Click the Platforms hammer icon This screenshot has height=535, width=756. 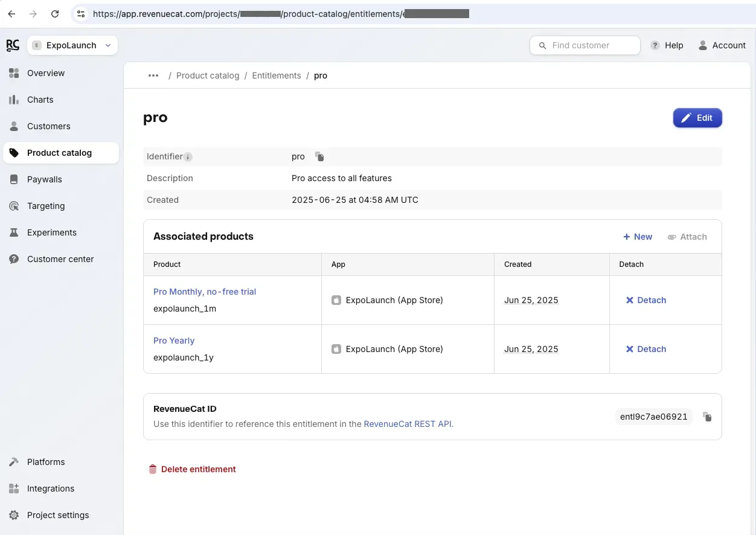pos(14,462)
